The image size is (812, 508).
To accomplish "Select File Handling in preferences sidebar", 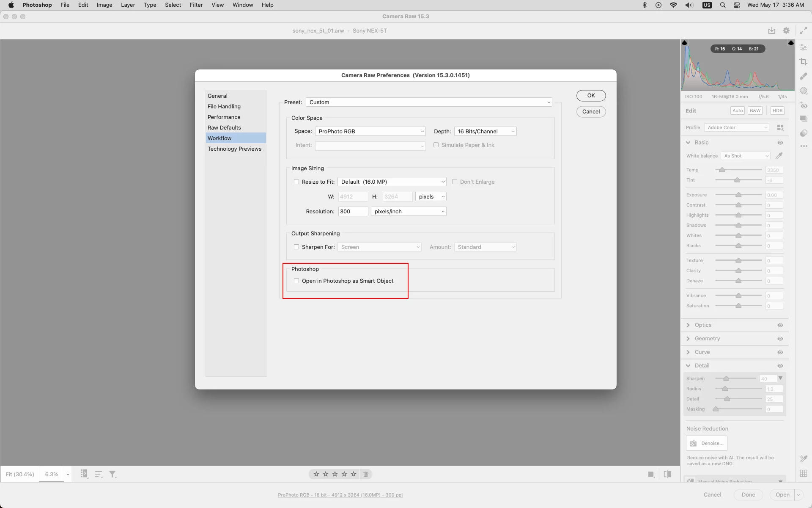I will click(224, 106).
